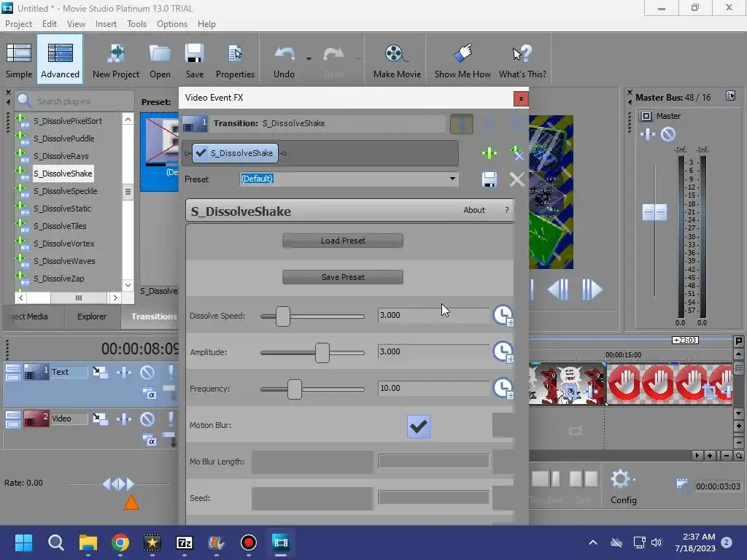The width and height of the screenshot is (747, 560).
Task: Open Chrome from the taskbar
Action: [120, 542]
